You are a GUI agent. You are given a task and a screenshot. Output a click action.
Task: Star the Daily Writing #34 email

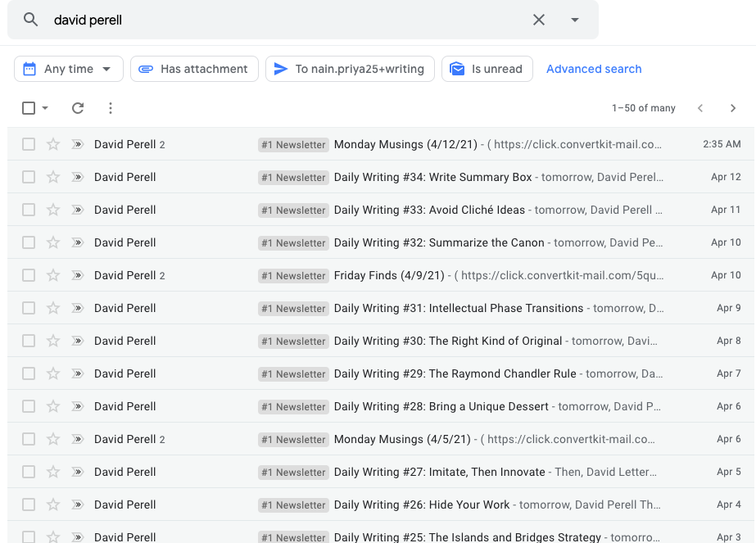click(53, 177)
